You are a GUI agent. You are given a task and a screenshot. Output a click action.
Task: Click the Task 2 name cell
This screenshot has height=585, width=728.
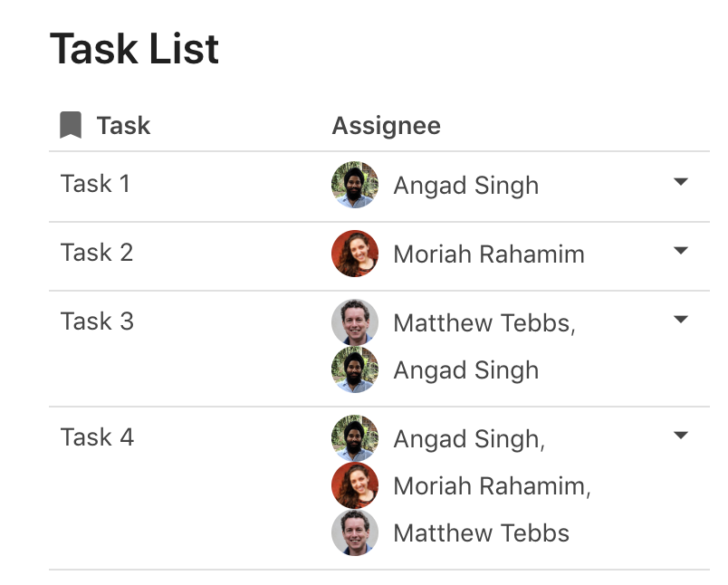[97, 253]
